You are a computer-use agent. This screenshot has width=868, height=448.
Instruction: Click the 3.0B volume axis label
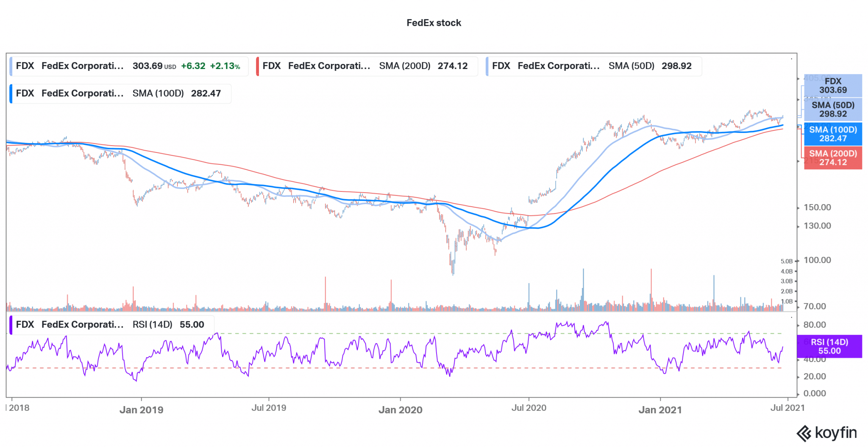tap(787, 281)
